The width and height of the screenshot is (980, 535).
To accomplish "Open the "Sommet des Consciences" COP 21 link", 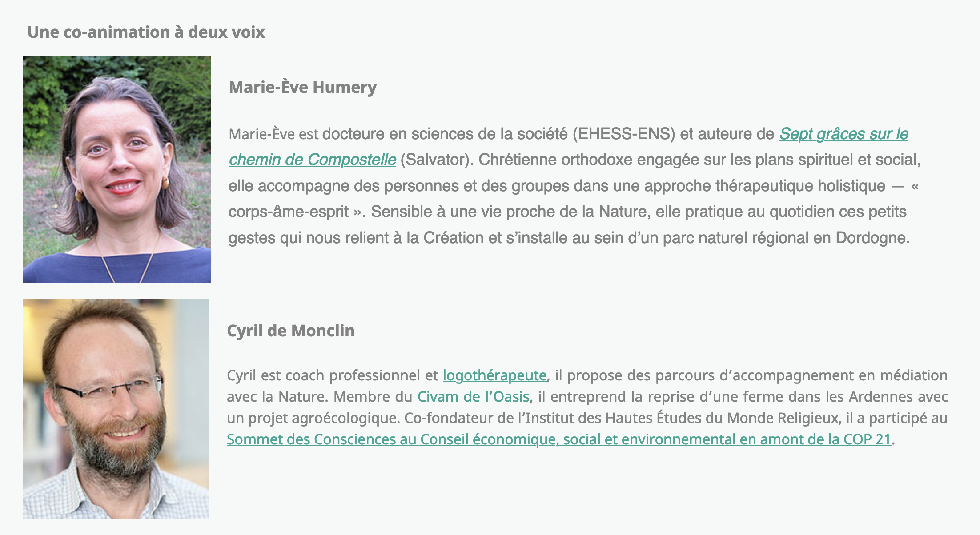I will tap(558, 439).
